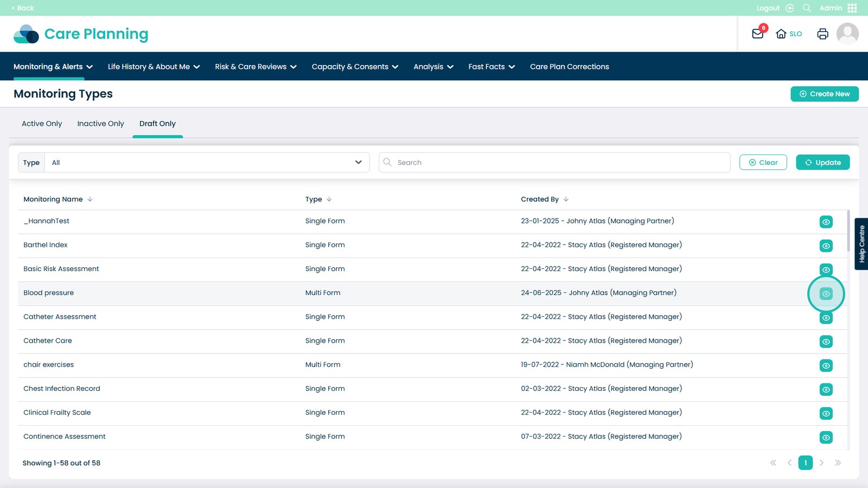Click the Logout link text

[768, 8]
